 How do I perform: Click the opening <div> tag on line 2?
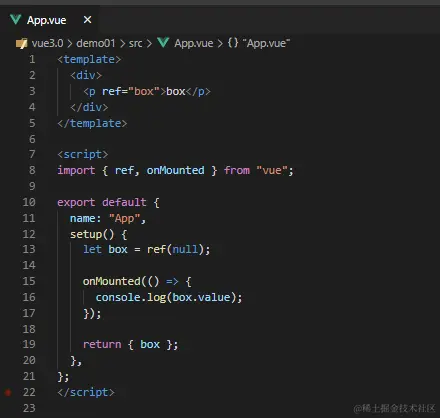tap(86, 75)
